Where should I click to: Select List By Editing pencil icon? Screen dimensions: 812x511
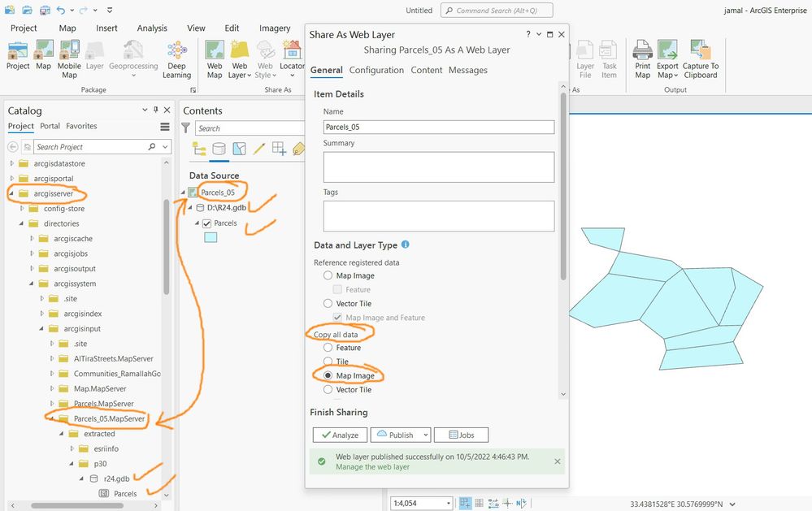pos(259,149)
